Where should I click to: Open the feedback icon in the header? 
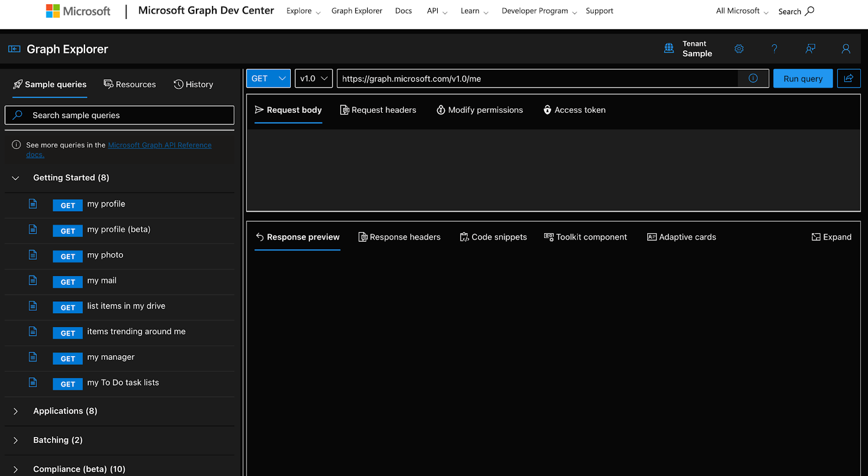(810, 49)
